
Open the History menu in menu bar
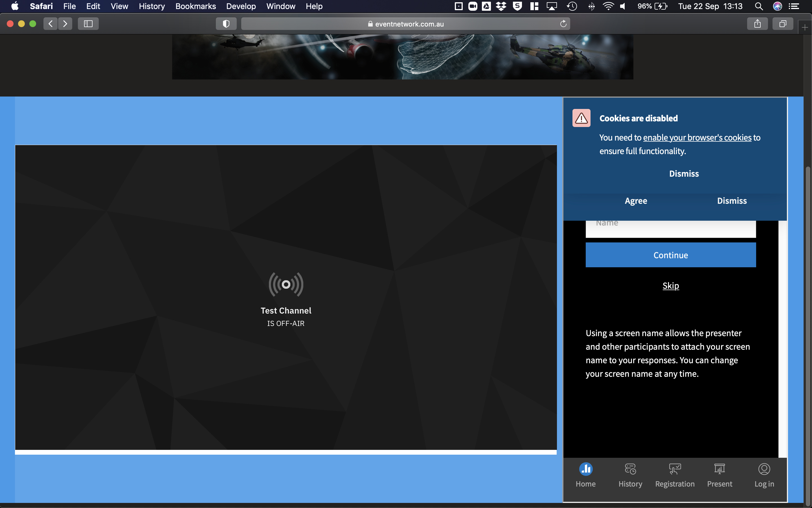coord(152,6)
